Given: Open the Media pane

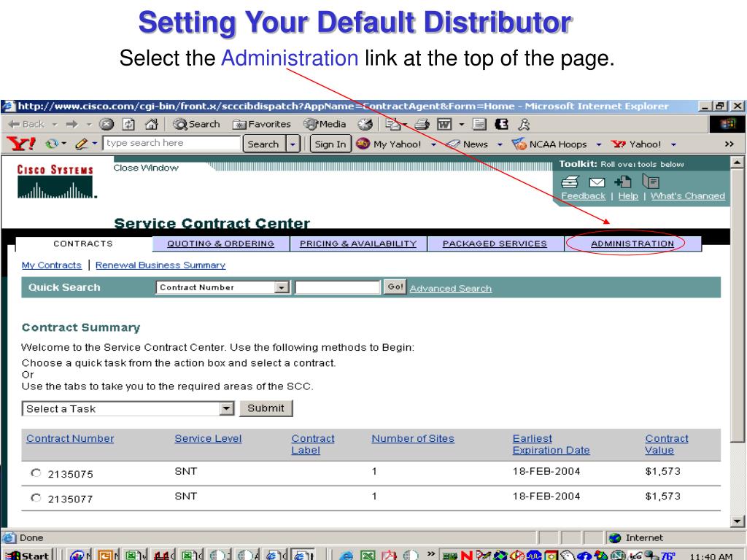Looking at the screenshot, I should [x=325, y=124].
